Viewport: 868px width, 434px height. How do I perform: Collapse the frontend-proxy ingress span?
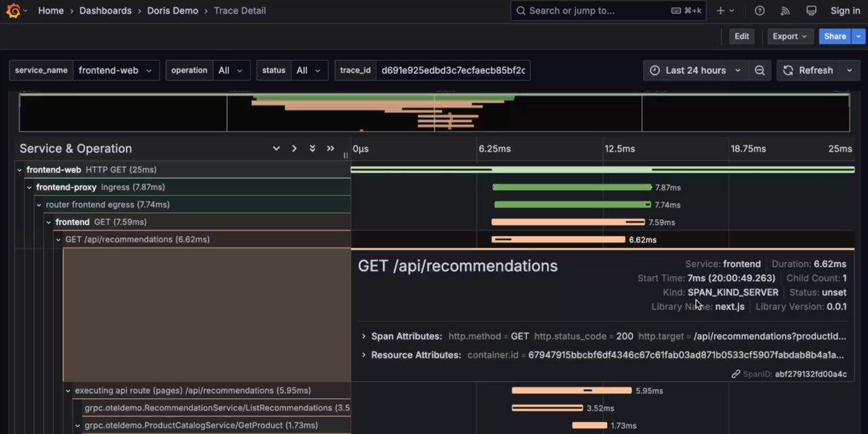click(29, 187)
